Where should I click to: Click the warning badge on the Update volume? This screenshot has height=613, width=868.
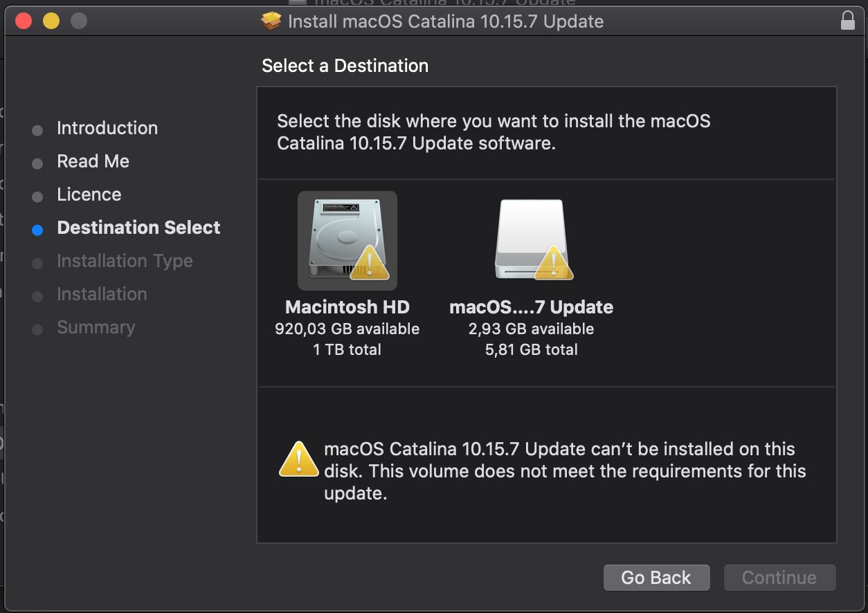[552, 262]
